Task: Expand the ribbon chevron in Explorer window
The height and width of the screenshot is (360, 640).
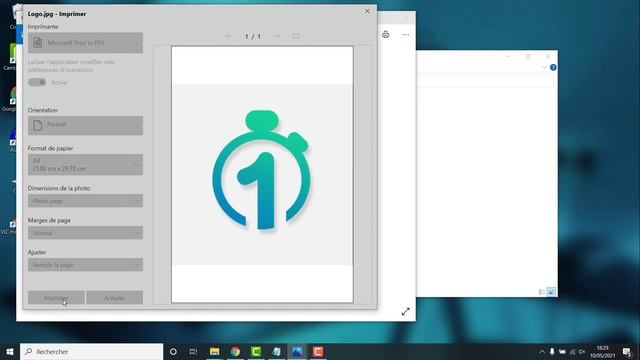Action: click(544, 67)
